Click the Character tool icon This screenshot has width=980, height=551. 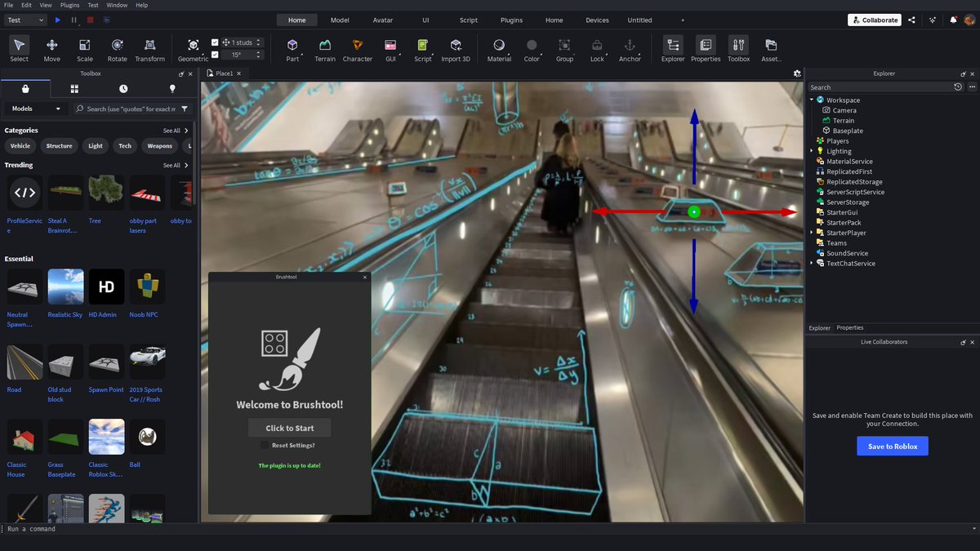pos(358,49)
